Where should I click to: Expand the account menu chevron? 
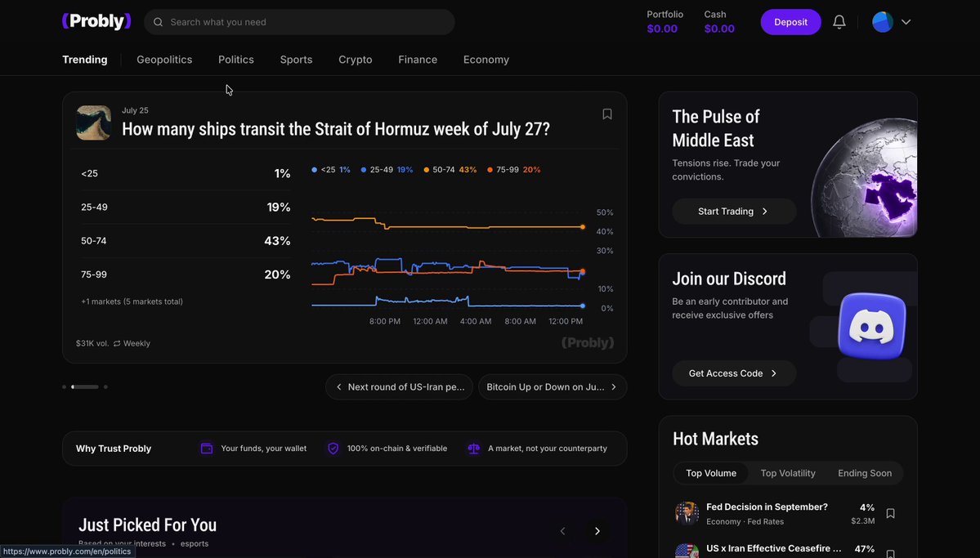click(x=906, y=22)
